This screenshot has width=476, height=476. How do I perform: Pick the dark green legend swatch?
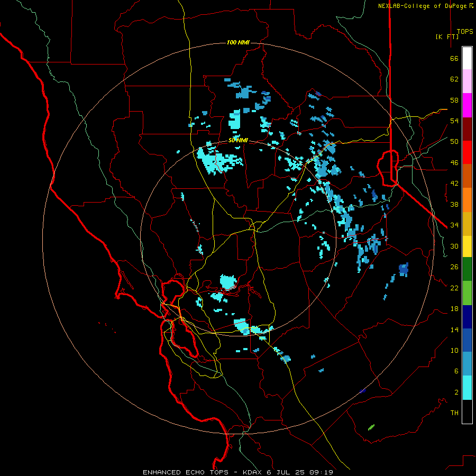[467, 269]
